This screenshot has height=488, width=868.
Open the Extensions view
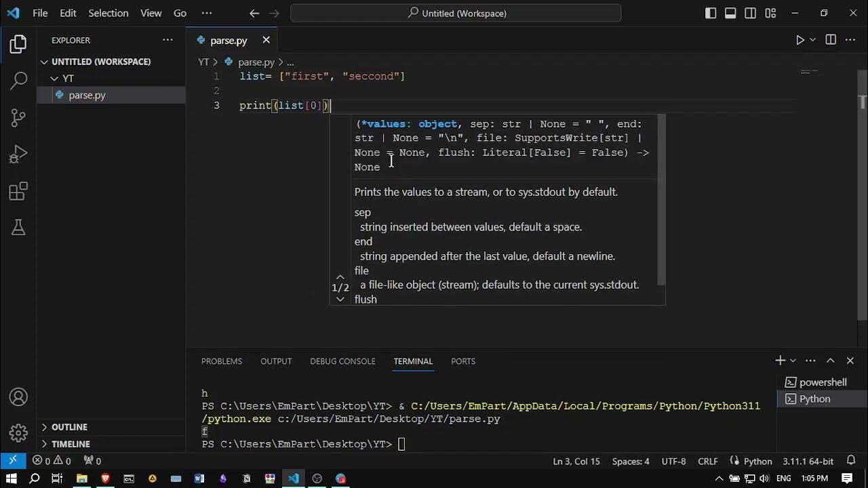coord(18,191)
